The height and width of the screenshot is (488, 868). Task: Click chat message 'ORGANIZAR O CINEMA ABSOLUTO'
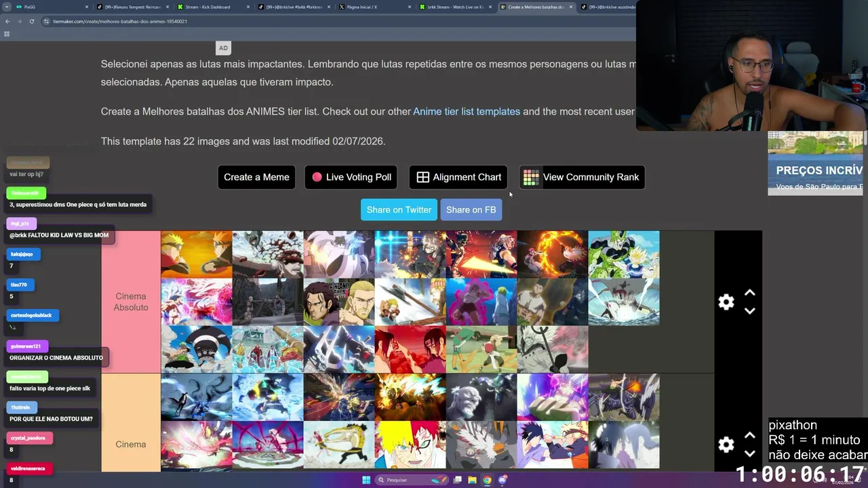tap(56, 357)
